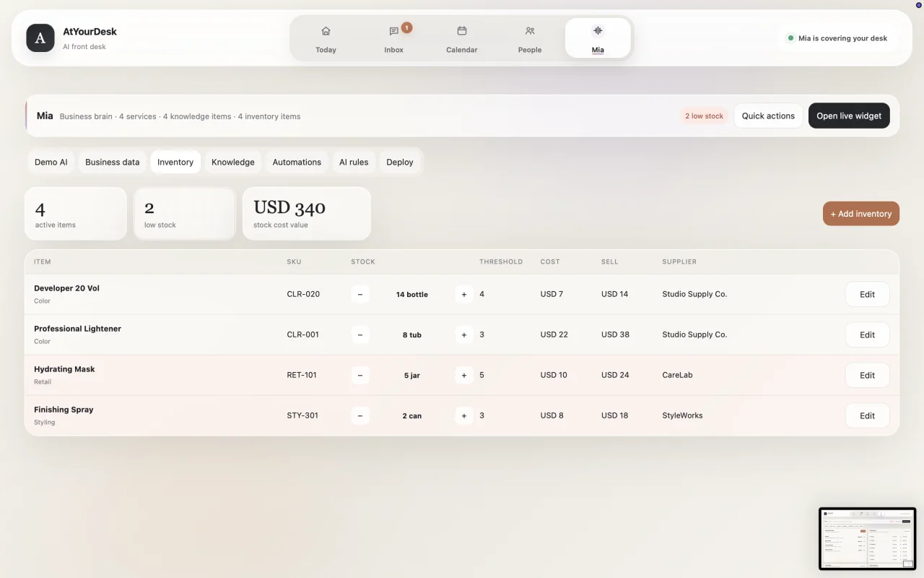Click the Hydrating Mask item name
Viewport: 924px width, 578px height.
tap(64, 369)
